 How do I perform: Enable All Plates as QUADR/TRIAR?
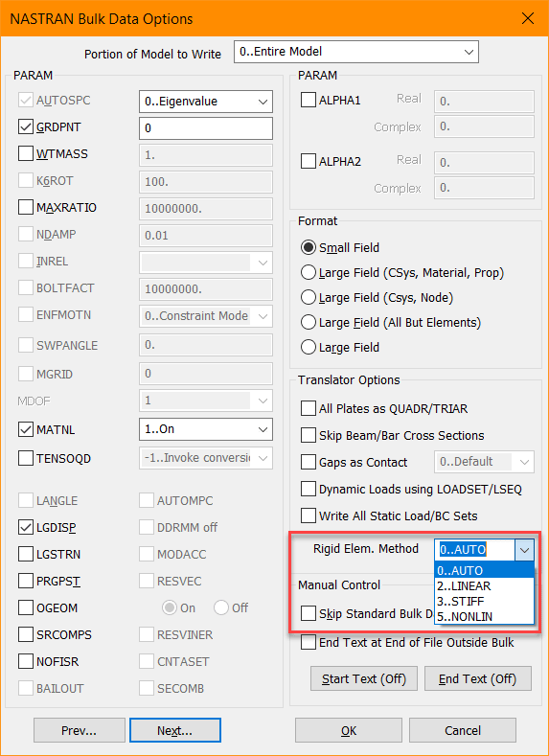coord(308,408)
